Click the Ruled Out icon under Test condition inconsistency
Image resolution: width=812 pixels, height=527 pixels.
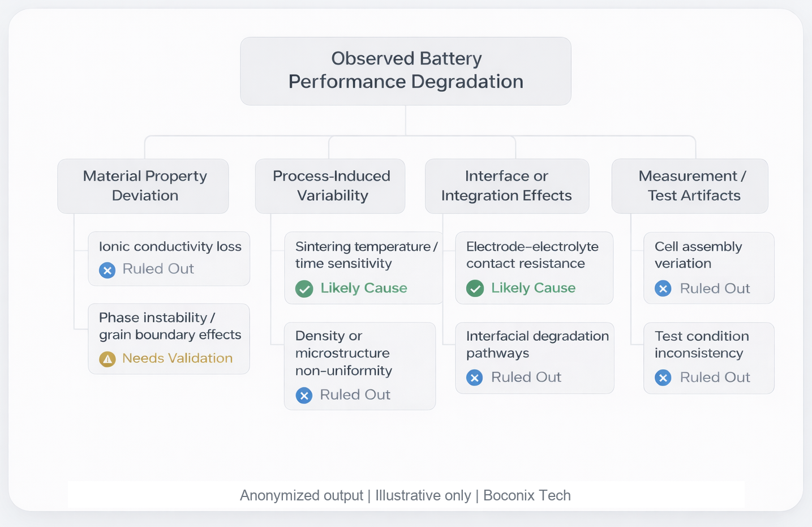(663, 378)
